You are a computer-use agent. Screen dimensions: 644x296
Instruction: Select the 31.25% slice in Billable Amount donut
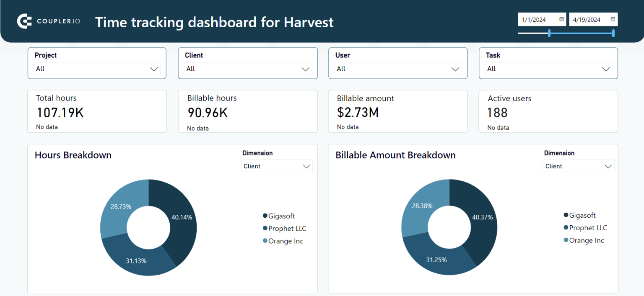437,260
